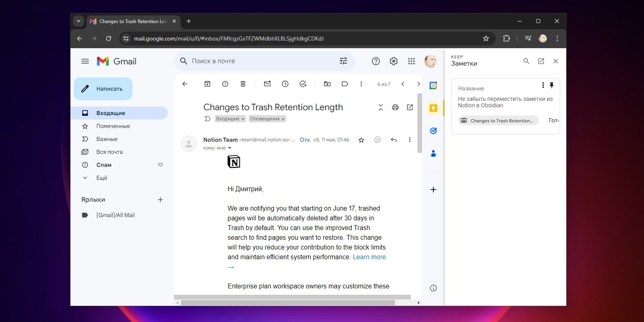The height and width of the screenshot is (322, 644).
Task: Remove Оповещения label from email
Action: [x=283, y=119]
